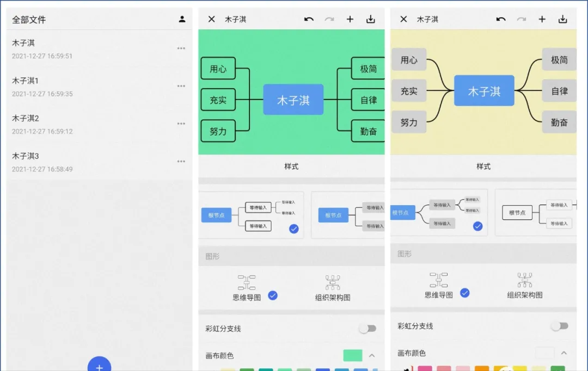Select 极简 node on green canvas

(368, 69)
